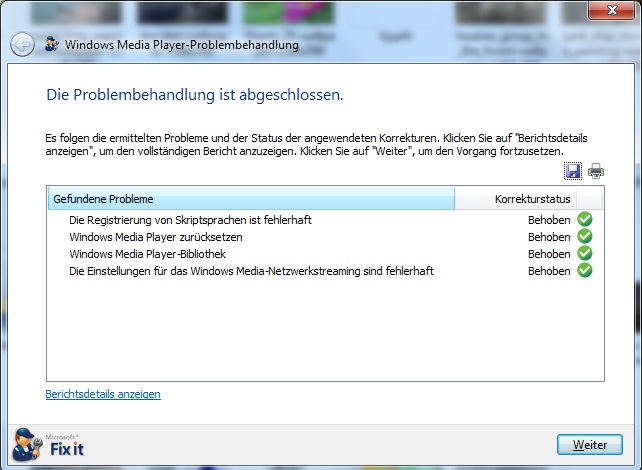Click the print report printer icon

596,171
